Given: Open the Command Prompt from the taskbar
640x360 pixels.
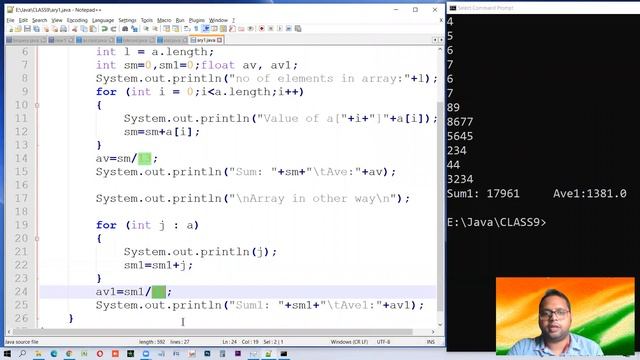Looking at the screenshot, I should coord(284,354).
